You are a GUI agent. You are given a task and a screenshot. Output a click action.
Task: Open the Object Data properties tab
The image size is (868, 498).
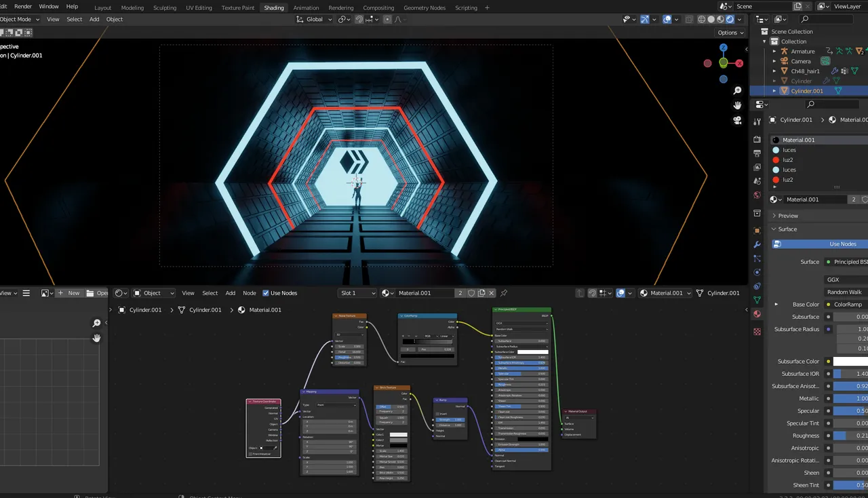757,300
